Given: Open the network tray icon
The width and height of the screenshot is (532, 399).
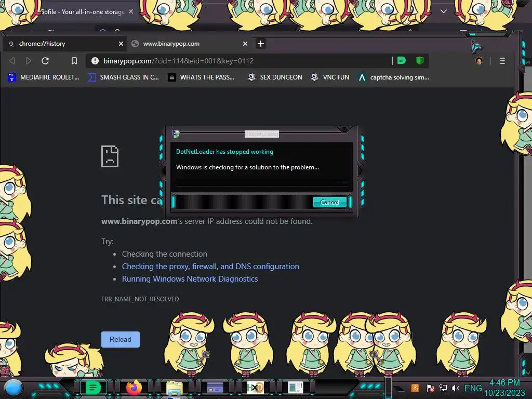Looking at the screenshot, I should click(x=443, y=388).
